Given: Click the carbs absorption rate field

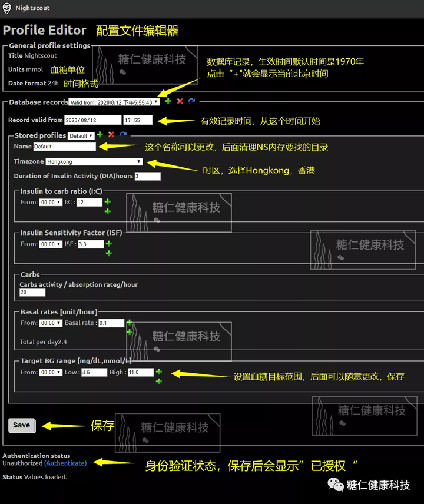Looking at the screenshot, I should coord(32,292).
